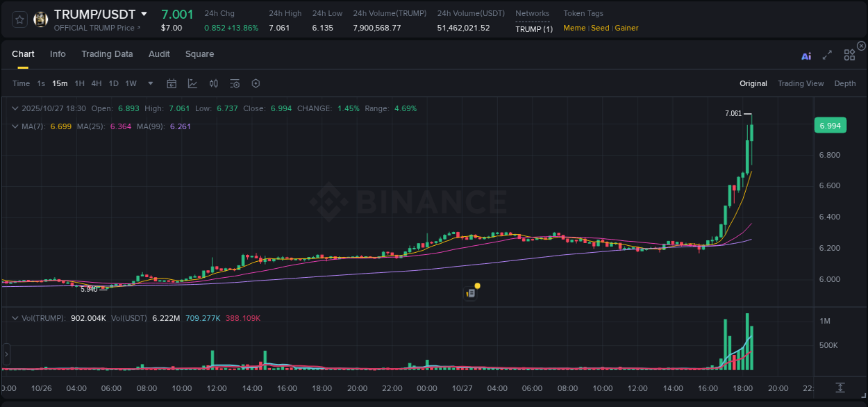This screenshot has height=407, width=868.
Task: Open chart preferences via the hexagon settings icon
Action: pyautogui.click(x=256, y=83)
